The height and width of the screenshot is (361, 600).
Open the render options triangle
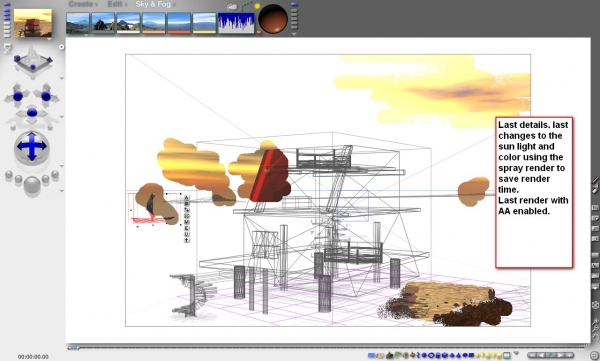click(62, 191)
